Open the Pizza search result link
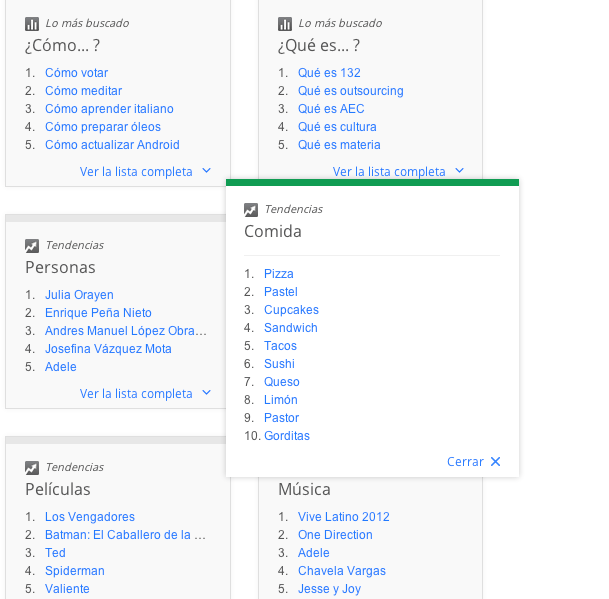The width and height of the screenshot is (609, 599). pyautogui.click(x=278, y=274)
